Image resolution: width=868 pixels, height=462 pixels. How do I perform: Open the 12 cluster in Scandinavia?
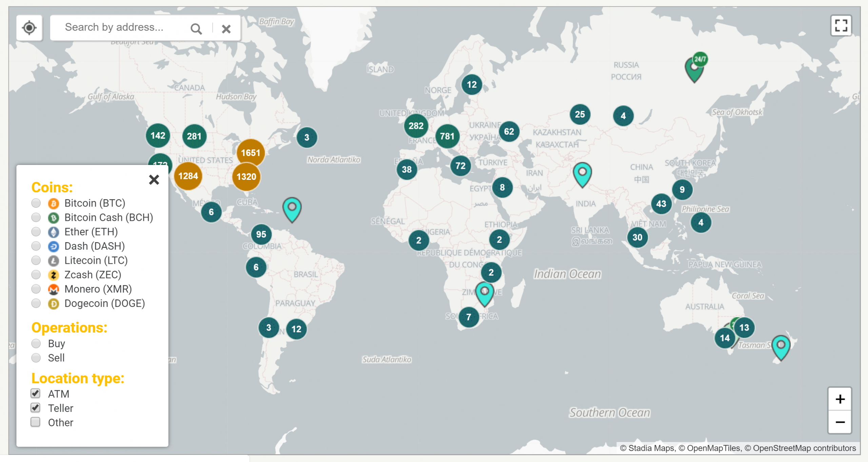tap(472, 84)
